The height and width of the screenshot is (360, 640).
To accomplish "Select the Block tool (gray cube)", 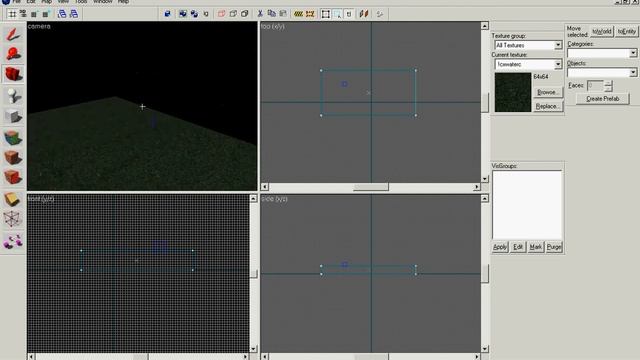I will pyautogui.click(x=13, y=116).
